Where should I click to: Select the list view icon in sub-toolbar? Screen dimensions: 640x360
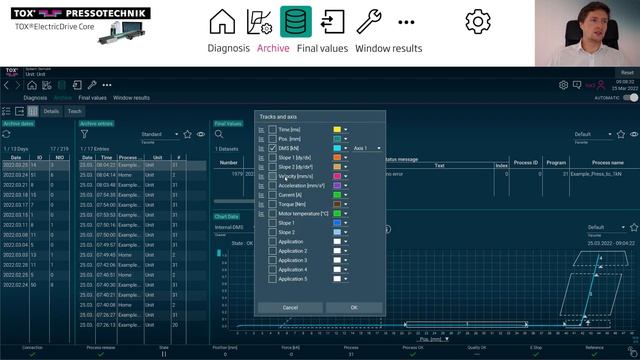pos(6,111)
